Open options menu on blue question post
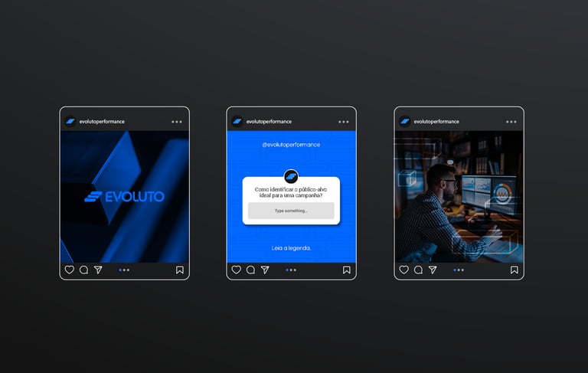 tap(344, 122)
